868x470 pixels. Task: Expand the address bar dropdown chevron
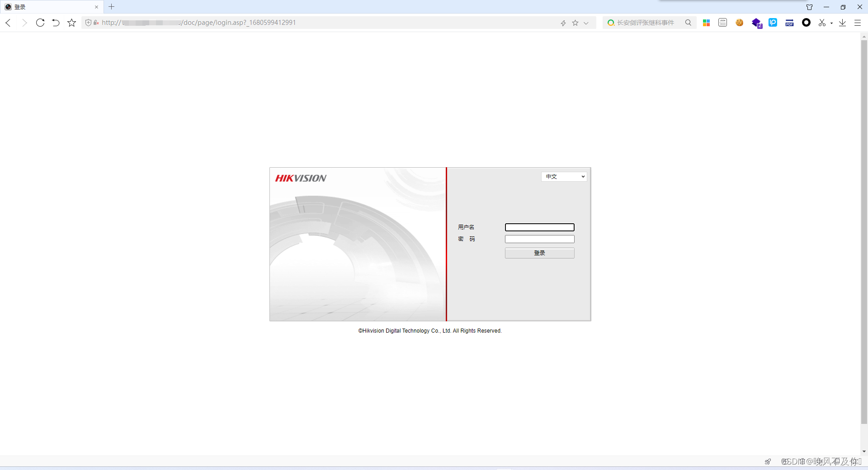pos(586,23)
